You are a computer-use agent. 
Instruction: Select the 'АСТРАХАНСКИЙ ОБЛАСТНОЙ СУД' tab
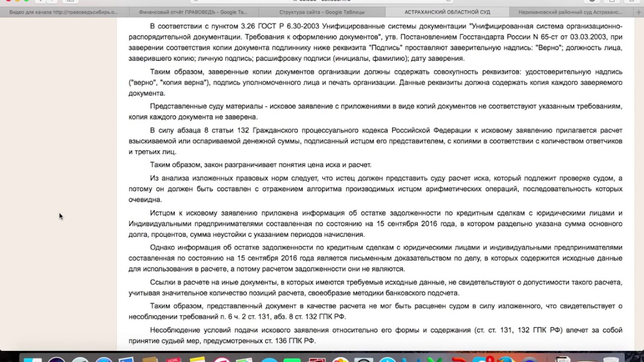point(448,12)
